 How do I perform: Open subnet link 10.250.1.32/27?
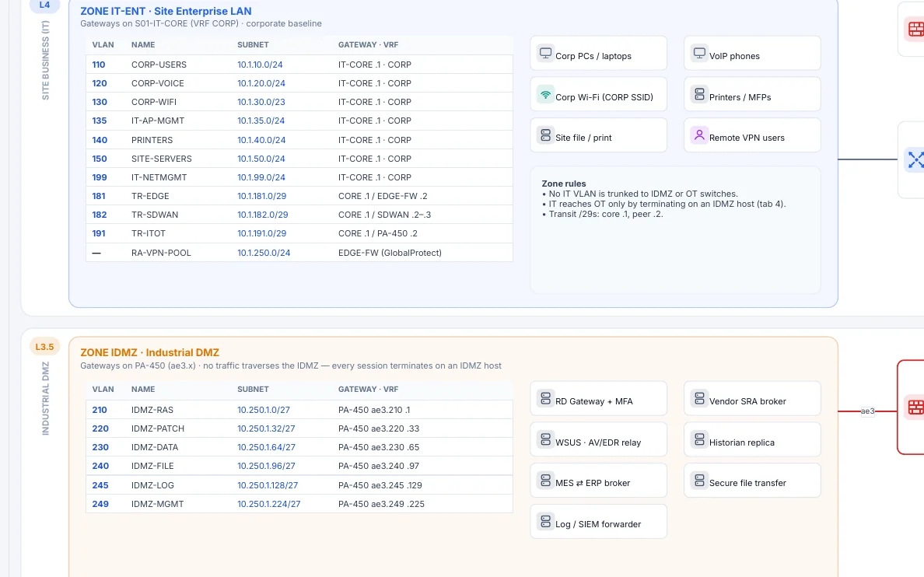(x=266, y=428)
